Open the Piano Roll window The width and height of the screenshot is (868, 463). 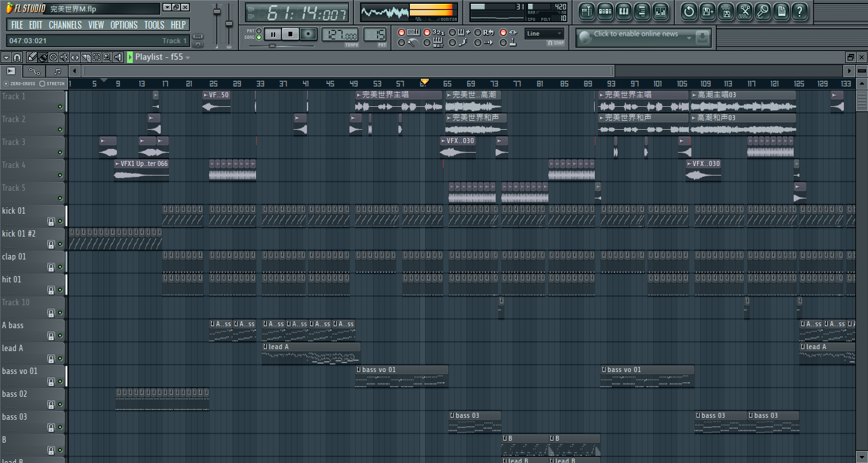[623, 11]
